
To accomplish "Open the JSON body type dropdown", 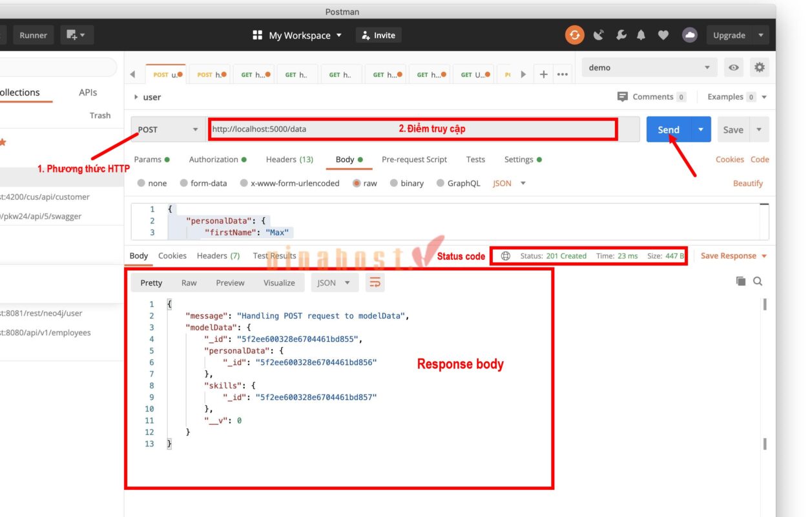I will (510, 184).
